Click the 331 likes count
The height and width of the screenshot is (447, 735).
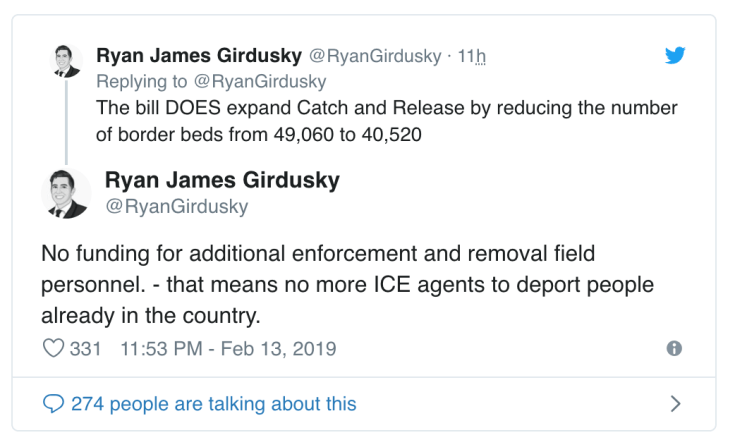pyautogui.click(x=86, y=349)
